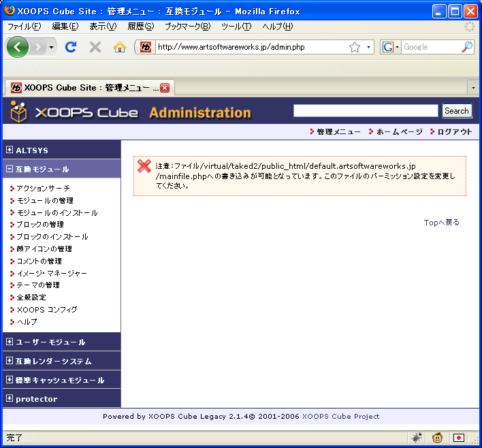This screenshot has height=448, width=482.
Task: Open the ブックマーク menu
Action: click(x=187, y=27)
